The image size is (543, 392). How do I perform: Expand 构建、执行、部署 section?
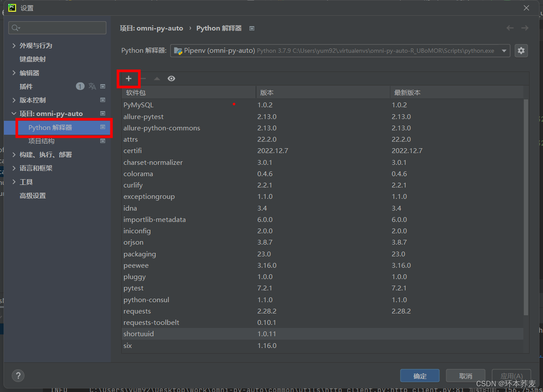point(14,154)
